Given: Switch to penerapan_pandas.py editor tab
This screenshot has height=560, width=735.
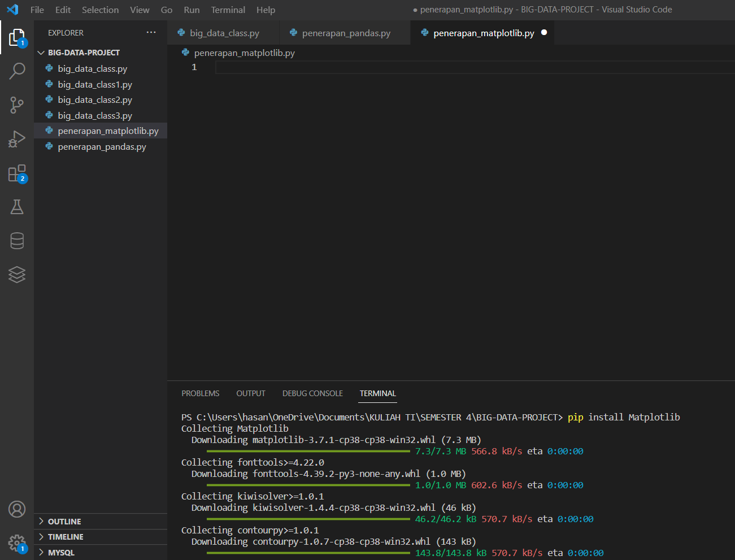Looking at the screenshot, I should [345, 33].
